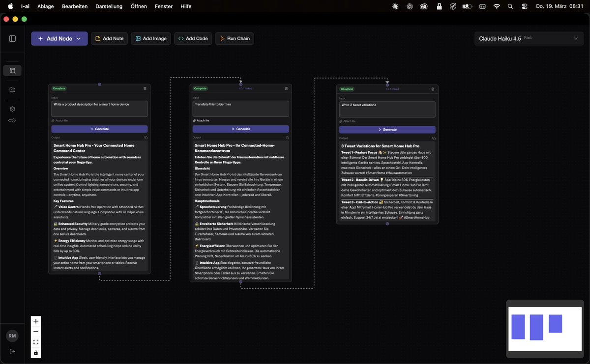
Task: Copy output of the tweet variations node
Action: point(434,138)
